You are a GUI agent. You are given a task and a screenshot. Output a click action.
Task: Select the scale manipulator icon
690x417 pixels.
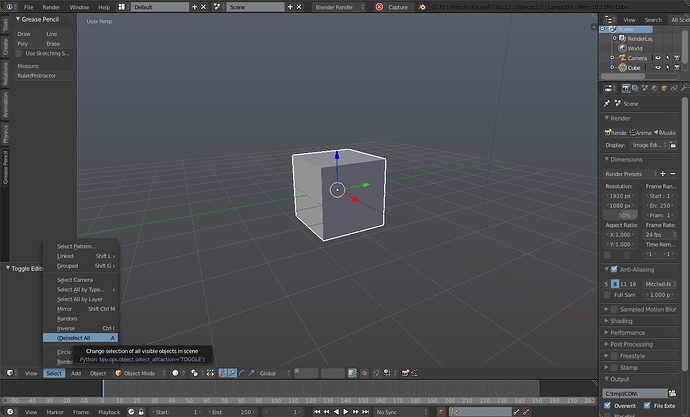[x=251, y=373]
